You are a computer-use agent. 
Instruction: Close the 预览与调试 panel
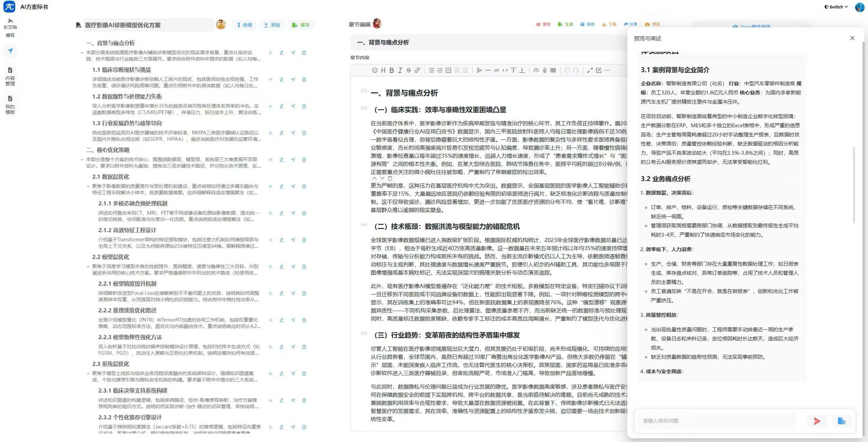click(x=852, y=38)
